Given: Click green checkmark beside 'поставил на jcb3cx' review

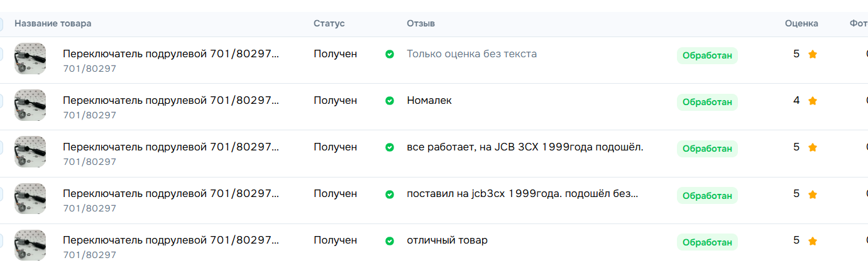Looking at the screenshot, I should point(390,194).
